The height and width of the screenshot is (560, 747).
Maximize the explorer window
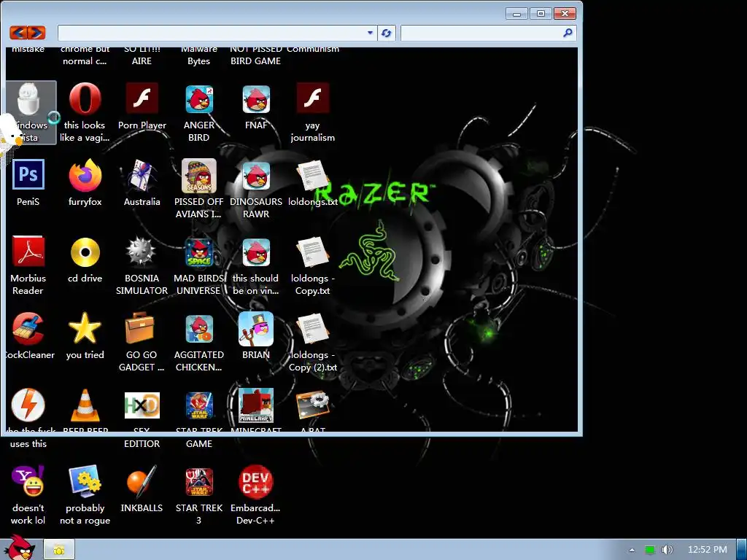coord(541,13)
